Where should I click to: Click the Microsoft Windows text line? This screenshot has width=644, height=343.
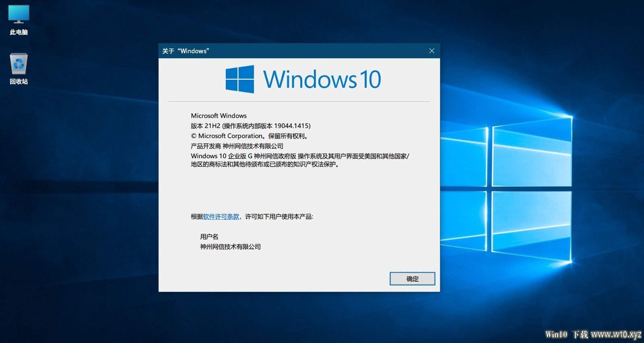click(x=219, y=116)
